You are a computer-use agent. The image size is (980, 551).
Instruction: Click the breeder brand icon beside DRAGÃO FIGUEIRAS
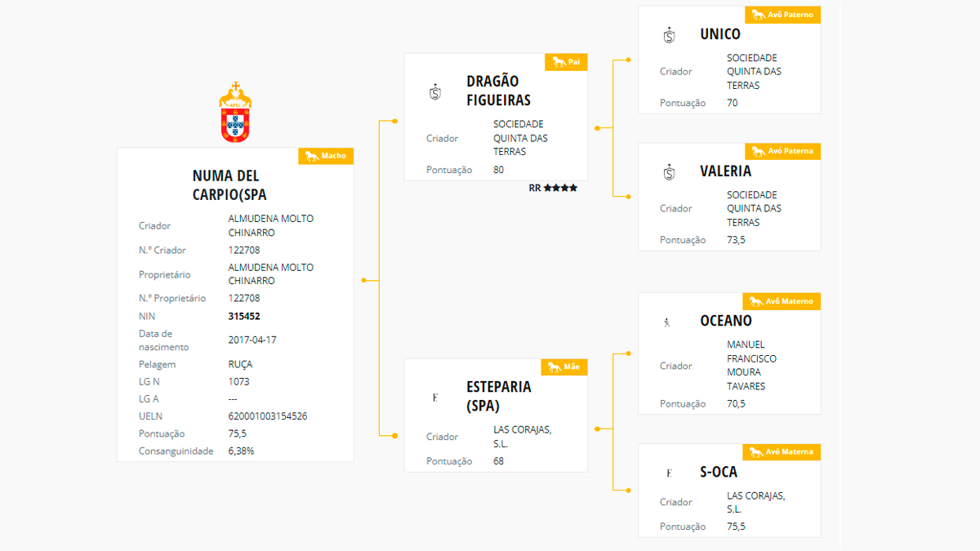tap(435, 91)
